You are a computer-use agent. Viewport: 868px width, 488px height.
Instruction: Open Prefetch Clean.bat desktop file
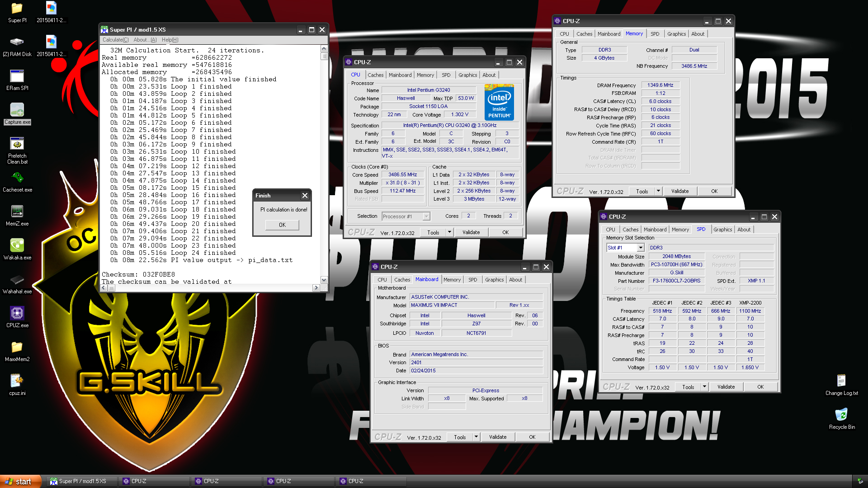pos(17,151)
